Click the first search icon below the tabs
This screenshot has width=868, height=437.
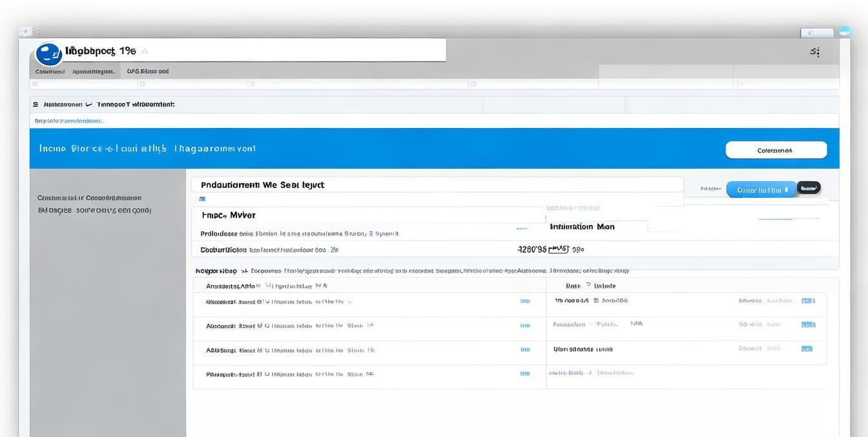[x=35, y=84]
